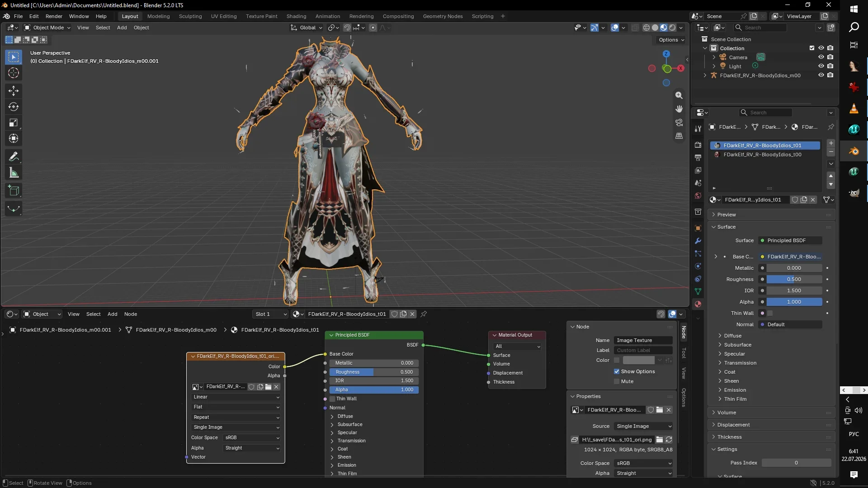Activate the Scale tool
The image size is (868, 488).
(x=14, y=123)
